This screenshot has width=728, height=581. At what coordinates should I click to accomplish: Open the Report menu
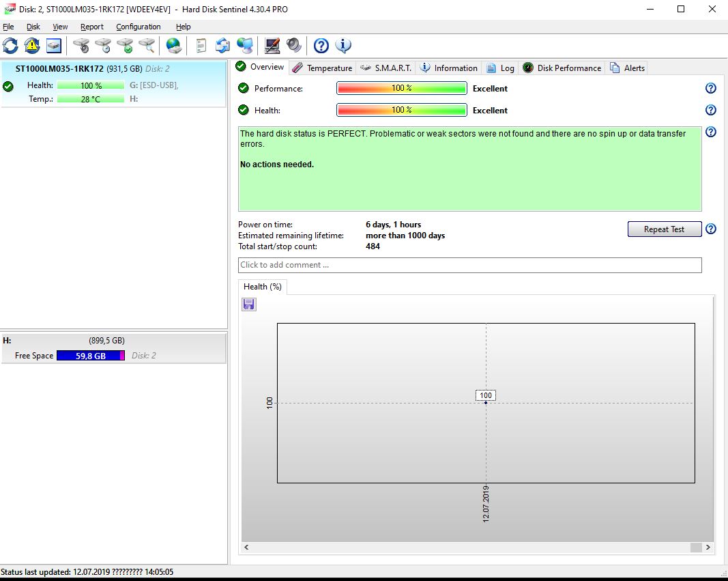[x=91, y=27]
